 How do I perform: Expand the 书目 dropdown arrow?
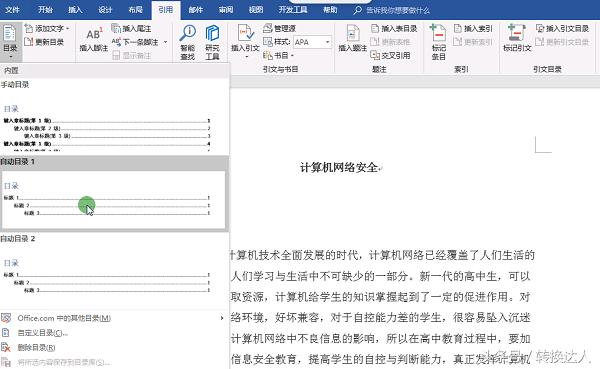(x=292, y=56)
